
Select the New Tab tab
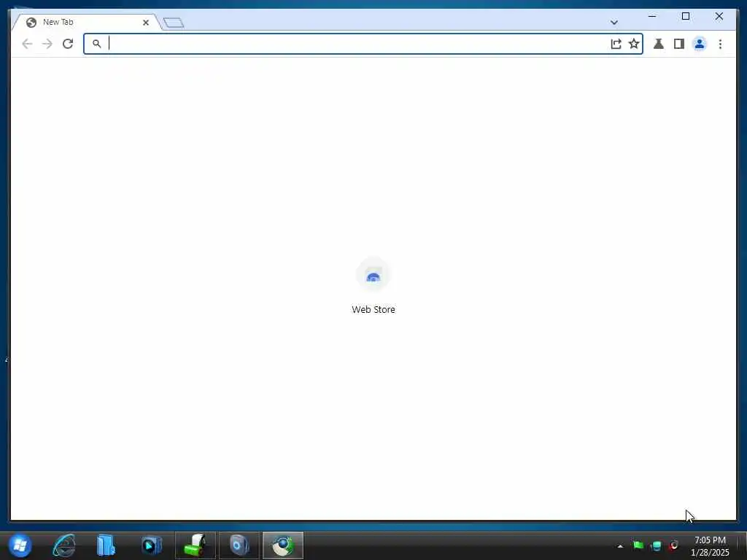click(86, 22)
